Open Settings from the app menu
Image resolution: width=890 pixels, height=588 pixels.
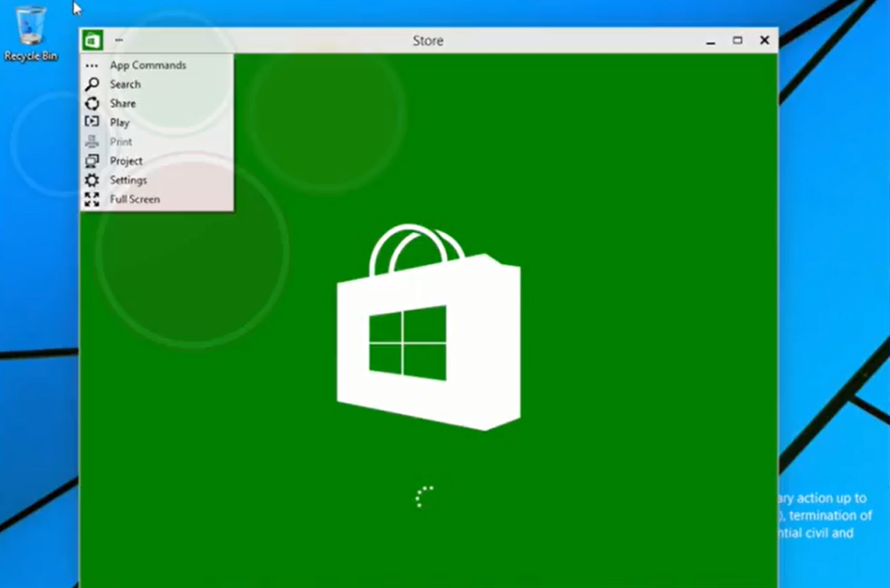click(x=128, y=180)
